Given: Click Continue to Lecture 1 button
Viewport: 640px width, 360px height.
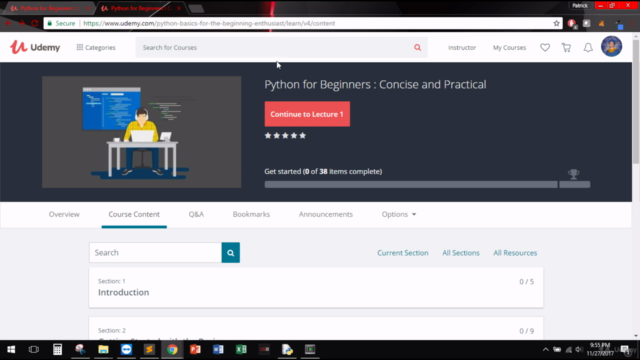Looking at the screenshot, I should point(307,114).
